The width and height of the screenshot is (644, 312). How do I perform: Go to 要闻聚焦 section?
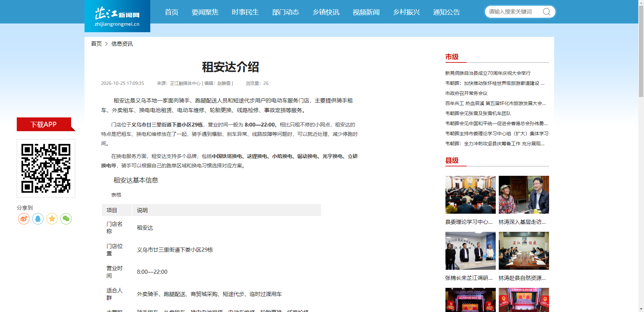pyautogui.click(x=205, y=12)
